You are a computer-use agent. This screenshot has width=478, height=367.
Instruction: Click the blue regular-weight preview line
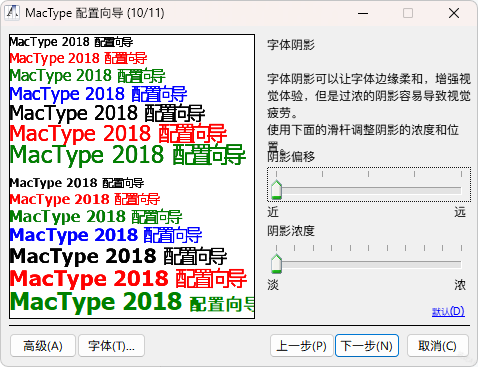coord(98,94)
